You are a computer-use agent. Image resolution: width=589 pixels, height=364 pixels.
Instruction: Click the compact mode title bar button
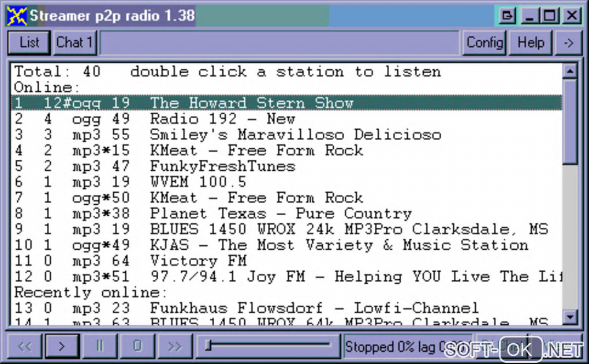pyautogui.click(x=507, y=16)
